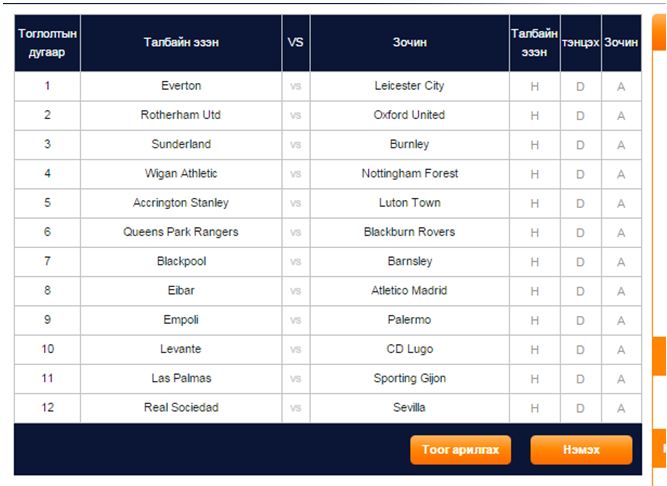Select A for Everton vs Leicester City

pos(621,86)
